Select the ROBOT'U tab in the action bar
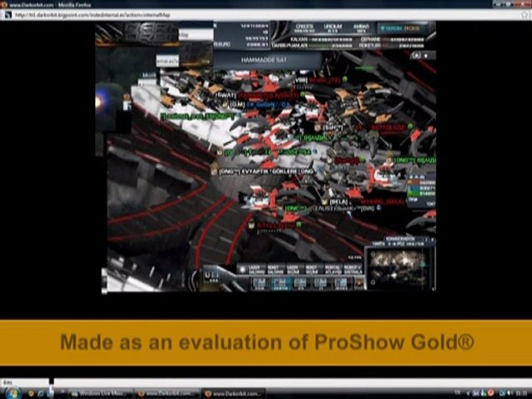Image resolution: width=532 pixels, height=399 pixels. tap(353, 270)
